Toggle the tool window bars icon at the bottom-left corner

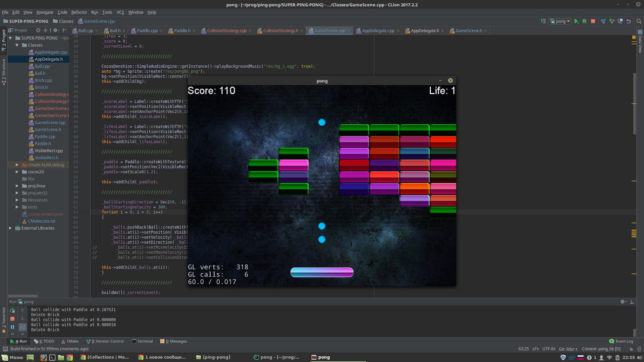click(5, 349)
